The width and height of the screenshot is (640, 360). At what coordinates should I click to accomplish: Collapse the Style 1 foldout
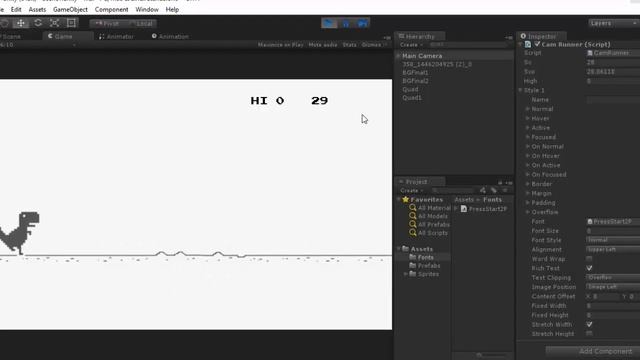520,90
